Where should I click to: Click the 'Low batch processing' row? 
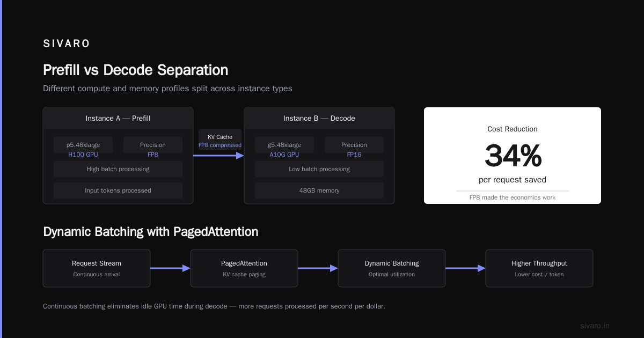coord(319,169)
